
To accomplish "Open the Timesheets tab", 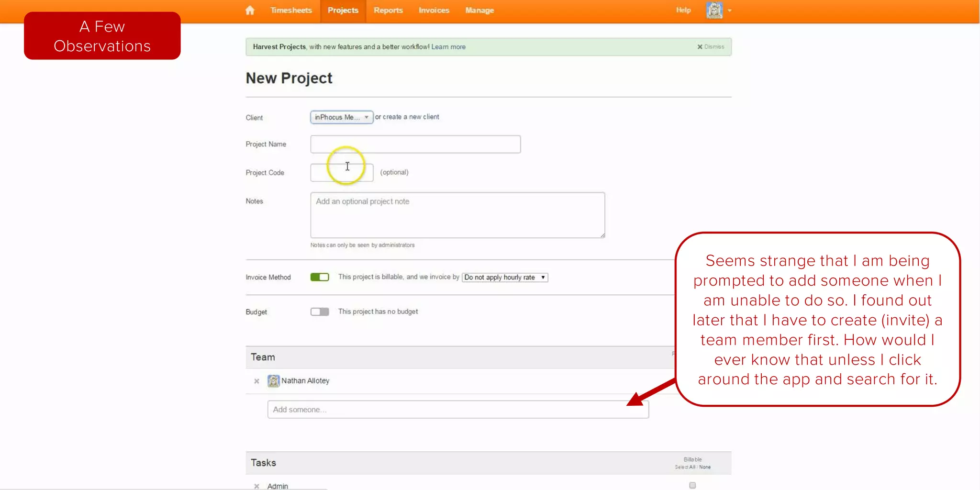I will coord(291,11).
